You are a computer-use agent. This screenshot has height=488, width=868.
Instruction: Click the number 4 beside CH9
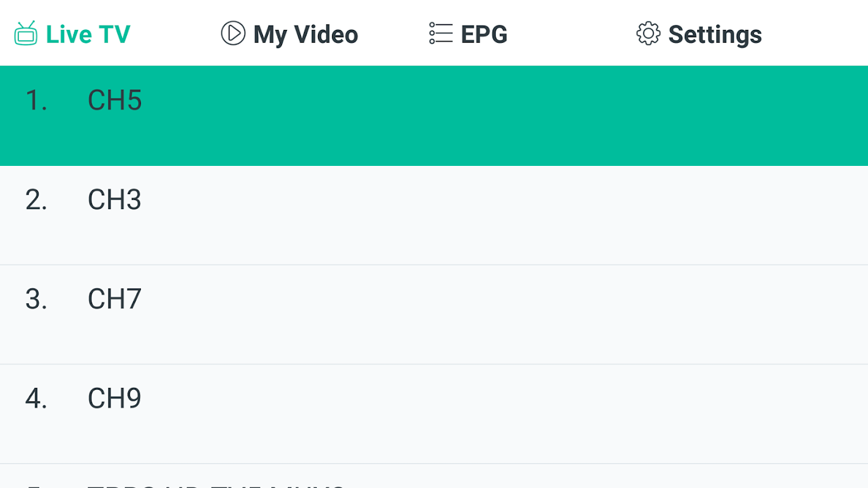[x=36, y=399]
